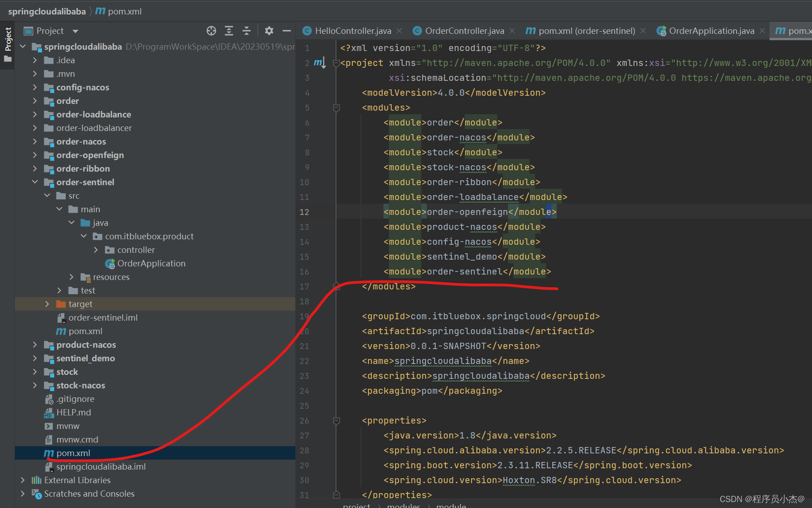Toggle the fold marker on line 26 properties
The height and width of the screenshot is (508, 812).
click(x=336, y=421)
